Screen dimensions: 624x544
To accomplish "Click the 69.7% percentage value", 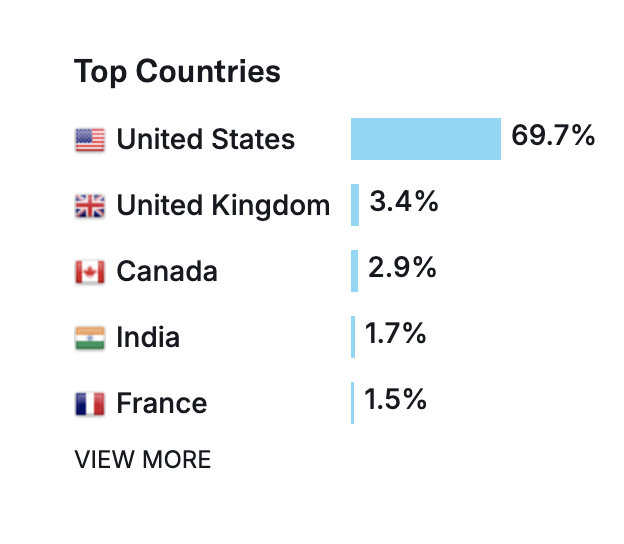I will 553,136.
